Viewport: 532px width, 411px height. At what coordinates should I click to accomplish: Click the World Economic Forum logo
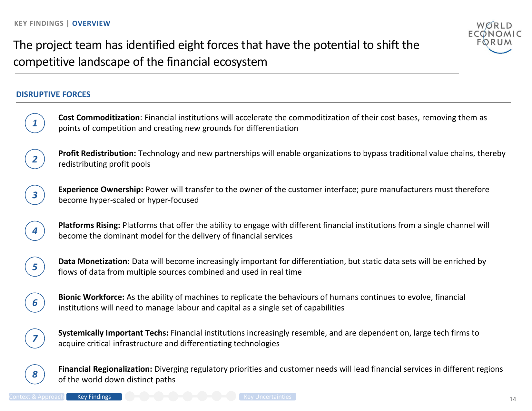[x=494, y=37]
